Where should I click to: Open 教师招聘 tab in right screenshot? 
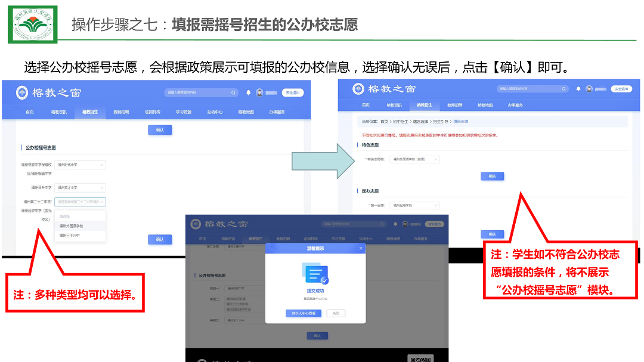(x=455, y=105)
